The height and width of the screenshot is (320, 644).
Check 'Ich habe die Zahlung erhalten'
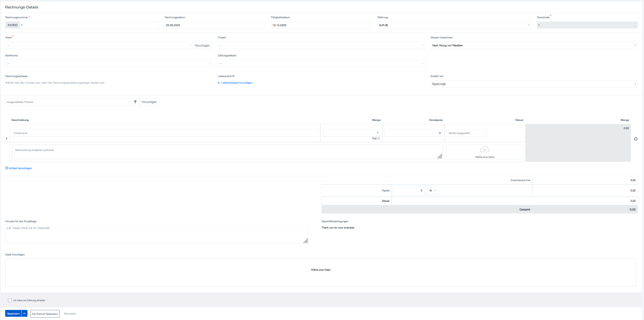(x=10, y=300)
